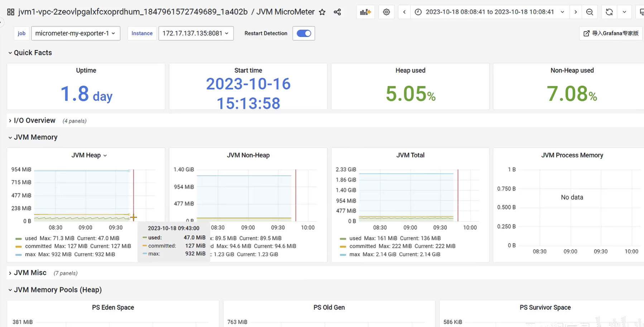644x327 pixels.
Task: Click the Heap used panel title
Action: pos(410,70)
